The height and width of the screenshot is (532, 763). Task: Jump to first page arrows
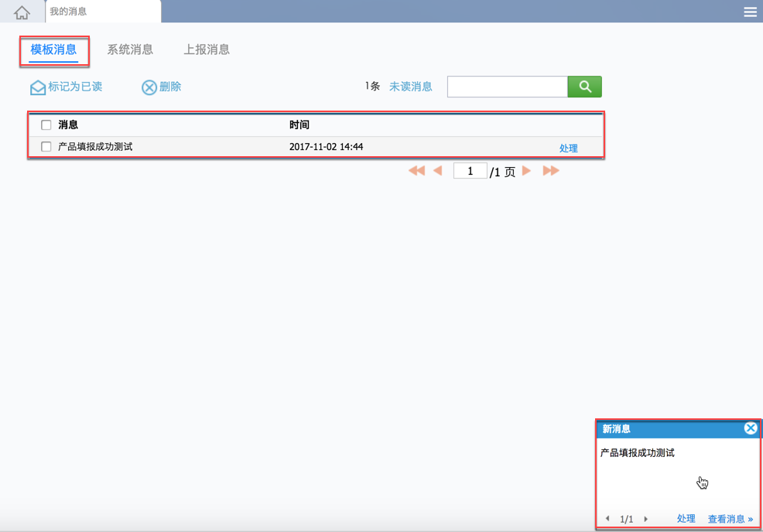tap(416, 171)
